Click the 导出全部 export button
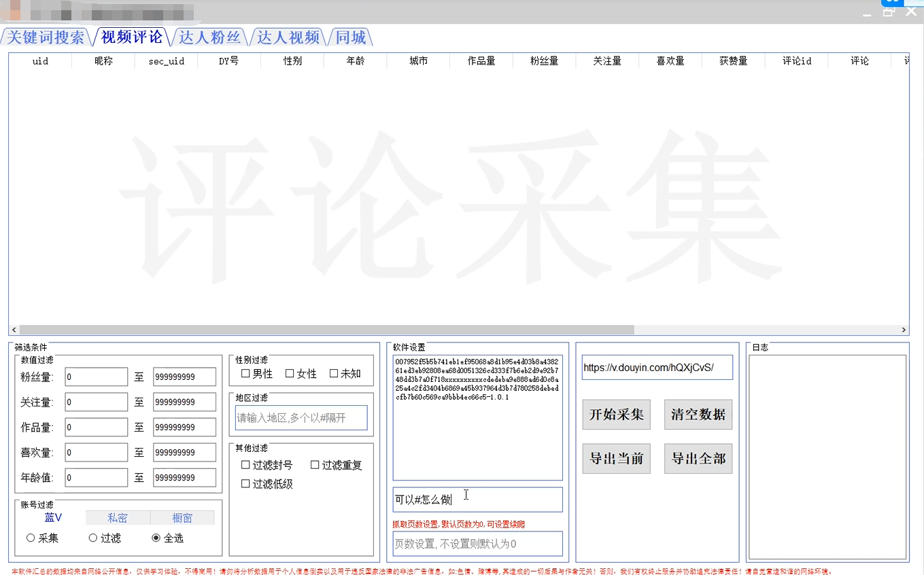Viewport: 924px width, 575px height. tap(698, 458)
